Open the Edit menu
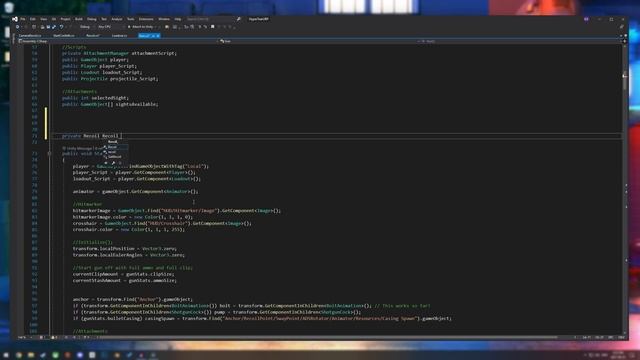This screenshot has width=640, height=360. click(33, 19)
